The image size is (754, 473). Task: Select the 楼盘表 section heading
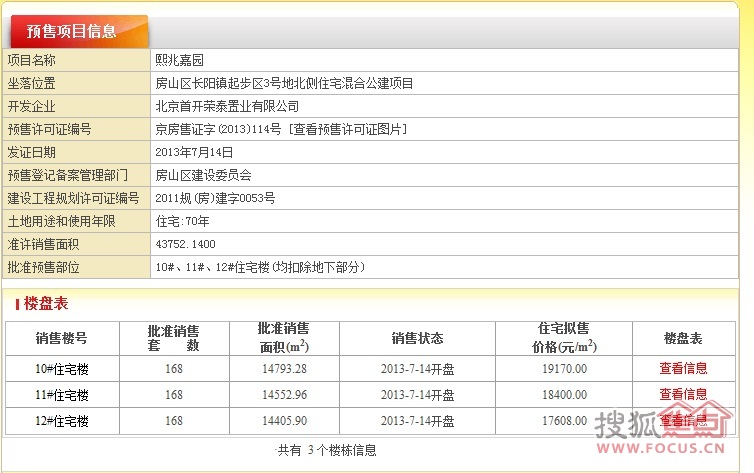click(46, 304)
